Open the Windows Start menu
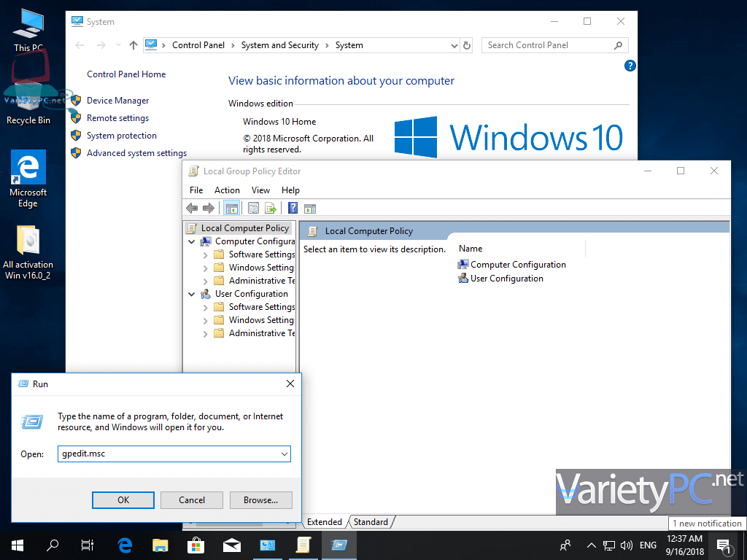The image size is (747, 560). 18,545
